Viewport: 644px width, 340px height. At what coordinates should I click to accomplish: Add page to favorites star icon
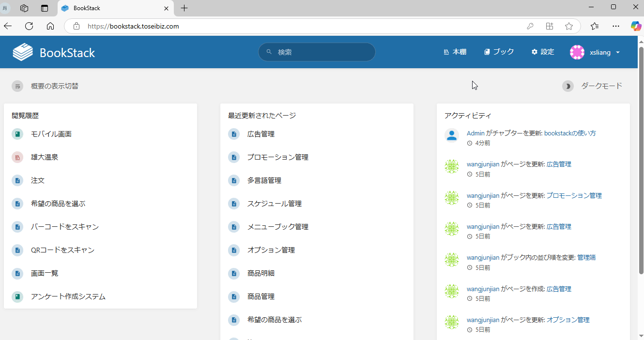tap(569, 26)
